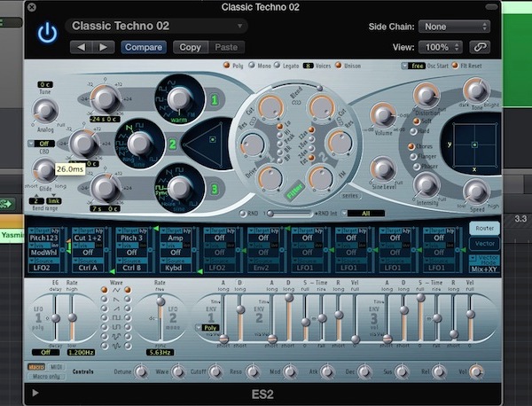532x406 pixels.
Task: Switch to the Vector tab
Action: (x=484, y=244)
